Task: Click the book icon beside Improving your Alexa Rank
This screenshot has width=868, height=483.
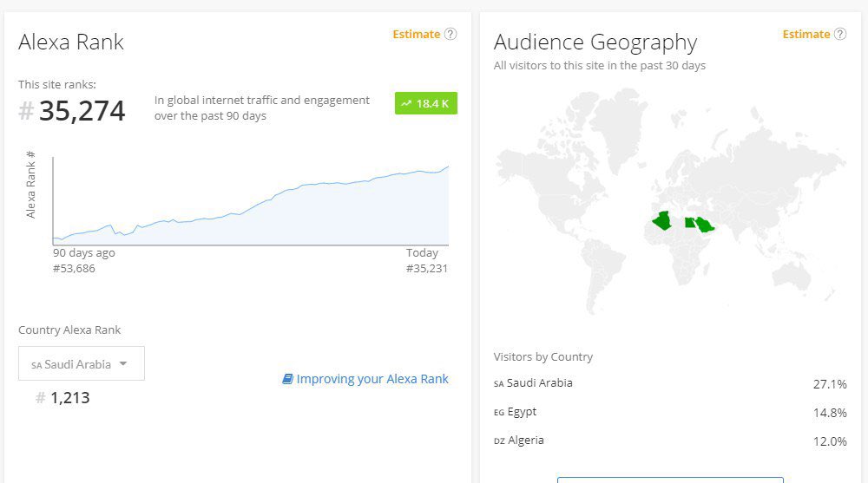Action: 287,379
